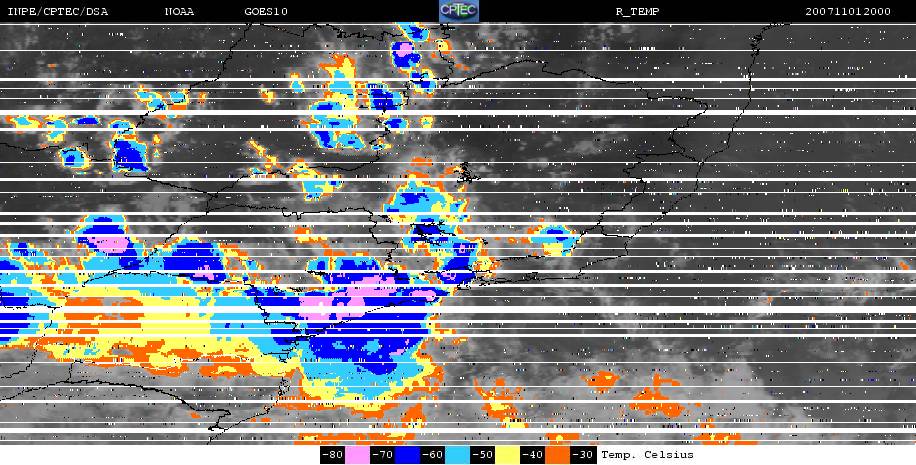Viewport: 916px width, 465px height.
Task: Click the 200711012000 timestamp
Action: (857, 12)
